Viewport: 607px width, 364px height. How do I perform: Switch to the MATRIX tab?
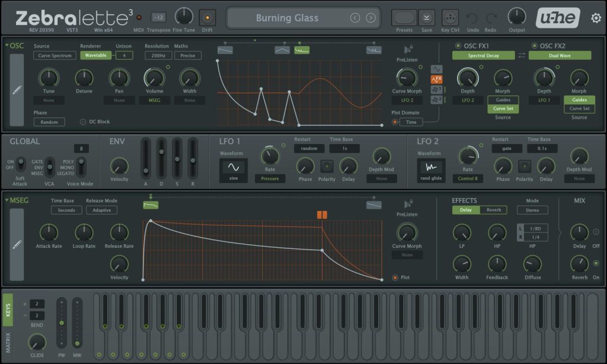coord(8,343)
